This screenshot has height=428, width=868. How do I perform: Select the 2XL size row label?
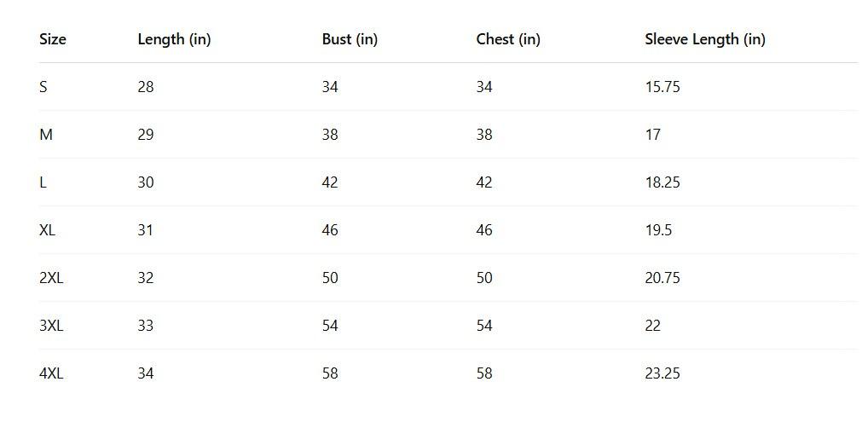click(51, 278)
